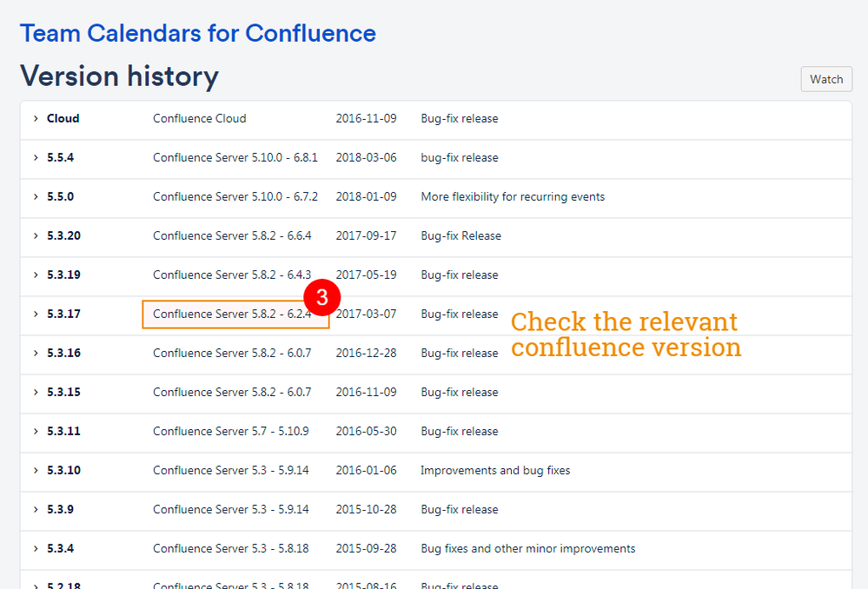This screenshot has width=868, height=589.
Task: Select version number 5.3.4
Action: click(x=60, y=548)
